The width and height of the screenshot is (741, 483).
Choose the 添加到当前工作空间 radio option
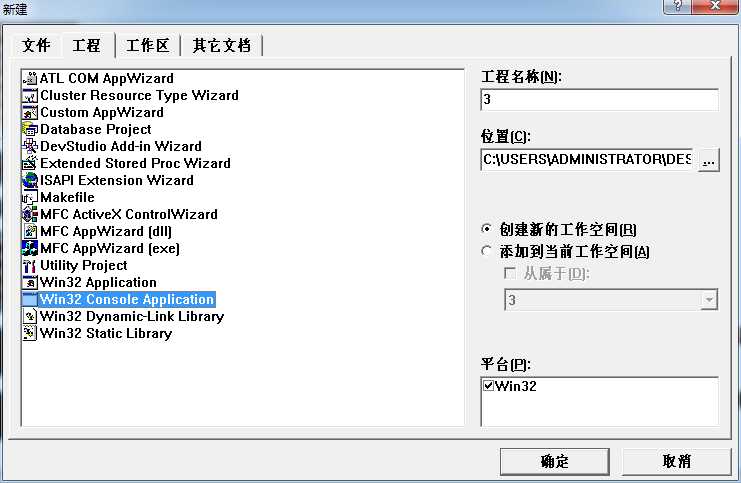pos(486,251)
